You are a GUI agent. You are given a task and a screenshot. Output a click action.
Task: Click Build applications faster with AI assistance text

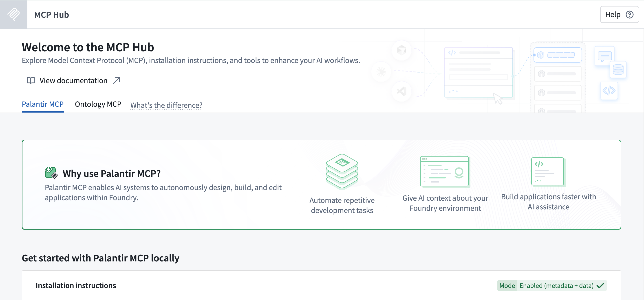tap(548, 202)
